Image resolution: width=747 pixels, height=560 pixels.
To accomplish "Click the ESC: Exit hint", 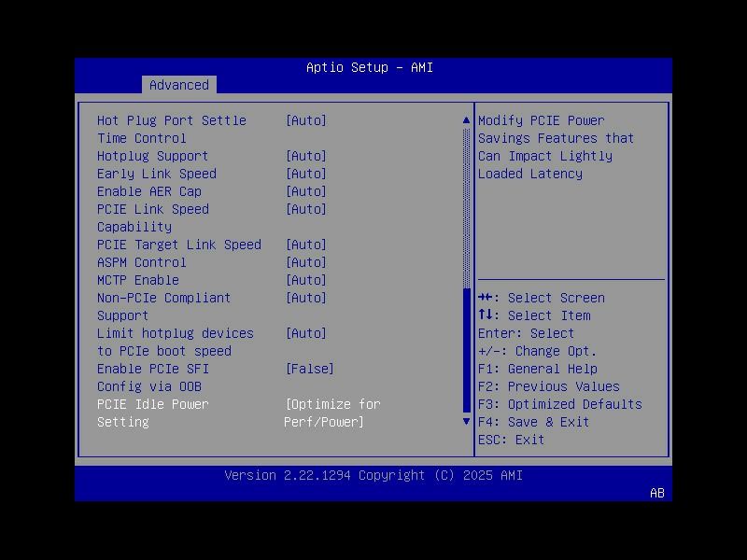I will pyautogui.click(x=511, y=440).
